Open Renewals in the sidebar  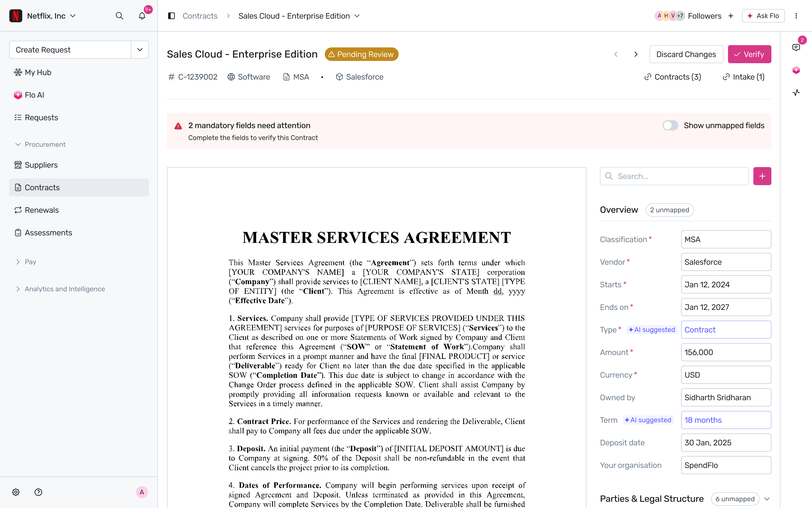pos(79,210)
